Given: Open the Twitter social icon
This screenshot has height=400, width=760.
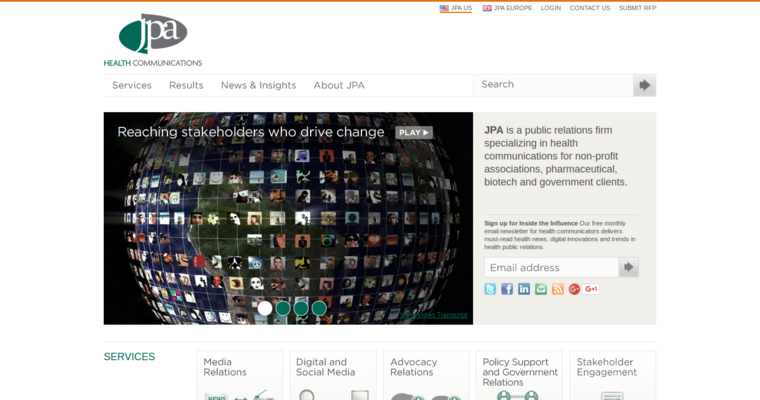Looking at the screenshot, I should click(490, 289).
